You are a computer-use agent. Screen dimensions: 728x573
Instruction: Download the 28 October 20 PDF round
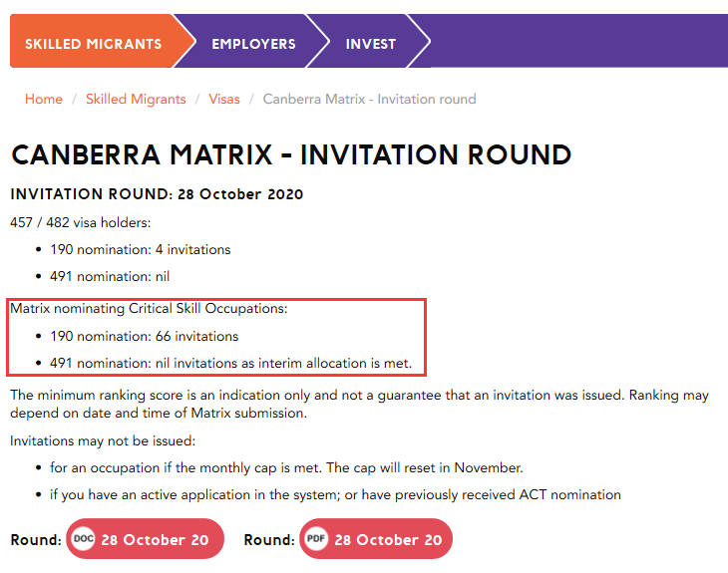click(388, 539)
